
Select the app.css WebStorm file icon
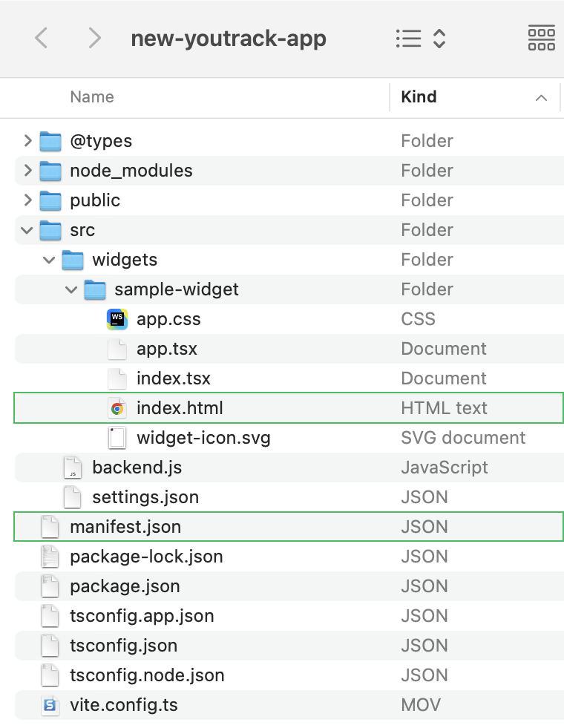[117, 319]
